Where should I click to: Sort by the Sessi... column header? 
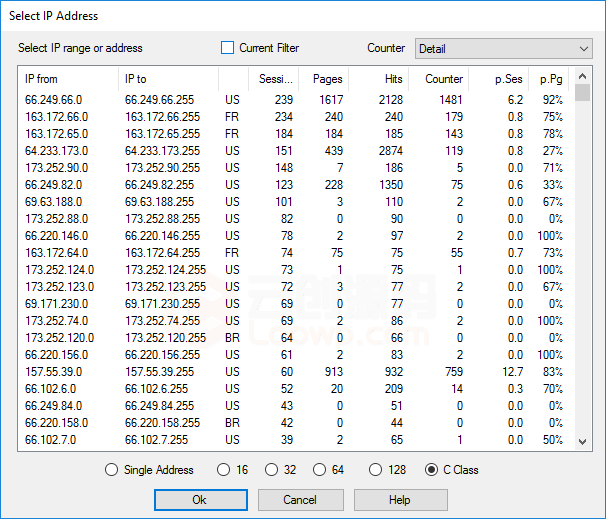[274, 79]
